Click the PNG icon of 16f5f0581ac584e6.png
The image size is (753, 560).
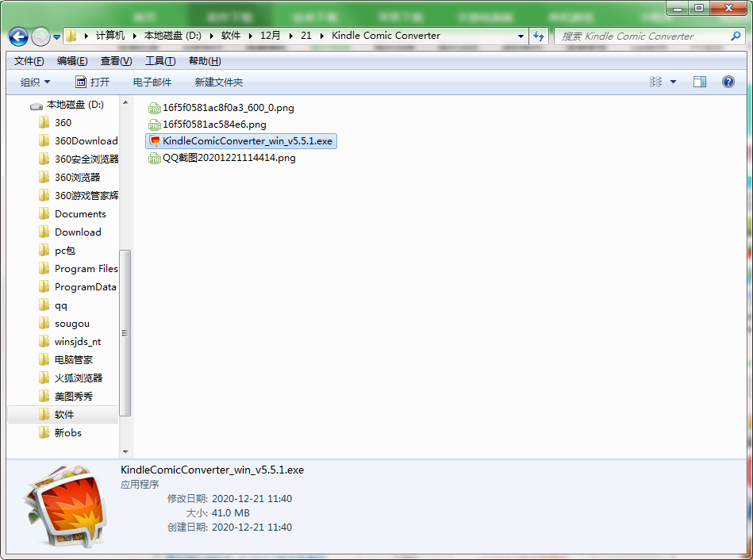pos(154,125)
